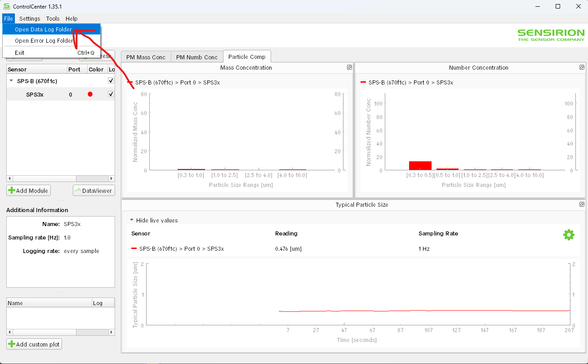Image resolution: width=588 pixels, height=364 pixels.
Task: Click the Sampling rate value 1.0
Action: [67, 237]
